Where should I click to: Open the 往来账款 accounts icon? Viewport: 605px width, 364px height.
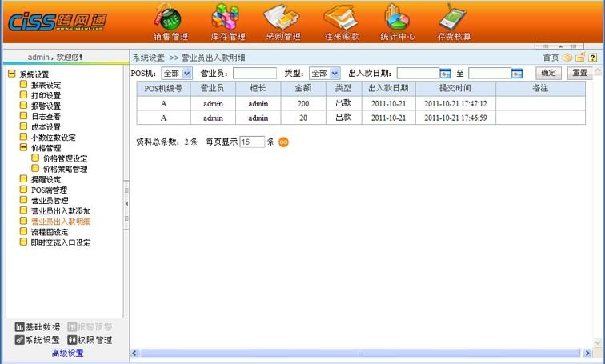[x=341, y=19]
